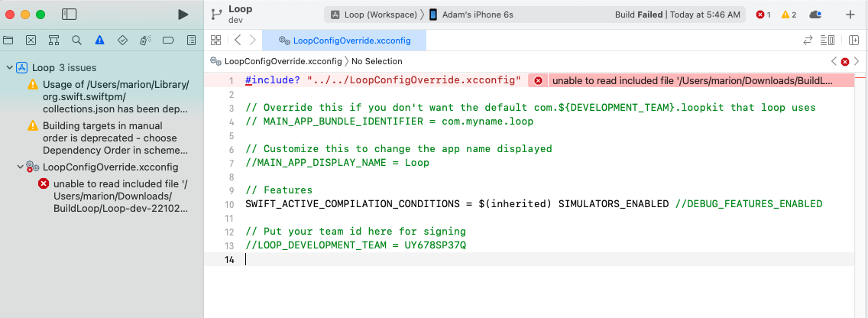The width and height of the screenshot is (868, 318).
Task: Click the //MAIN_APP_DISPLAY_NAME = Loop line
Action: pos(337,163)
